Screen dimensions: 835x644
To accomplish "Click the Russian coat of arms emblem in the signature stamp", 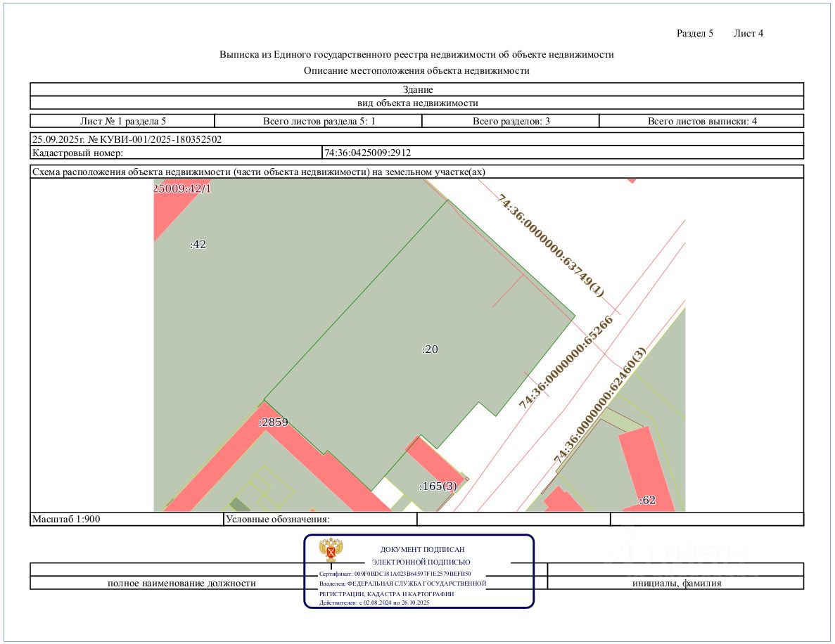I will pyautogui.click(x=331, y=550).
